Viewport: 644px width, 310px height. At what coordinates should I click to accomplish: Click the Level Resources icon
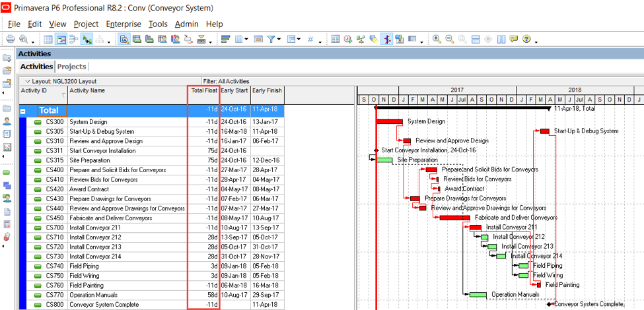361,40
